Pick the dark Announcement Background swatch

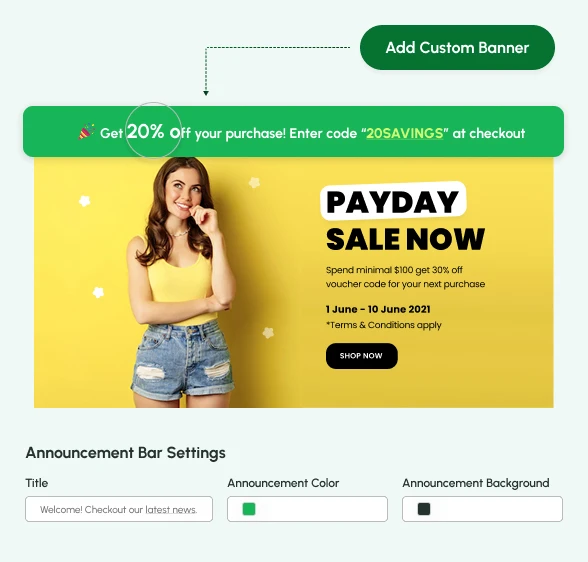(x=424, y=509)
